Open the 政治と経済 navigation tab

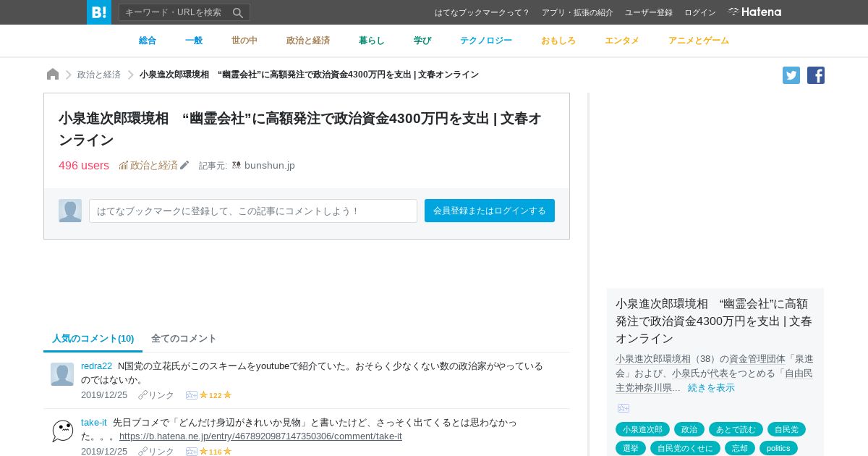pos(308,41)
